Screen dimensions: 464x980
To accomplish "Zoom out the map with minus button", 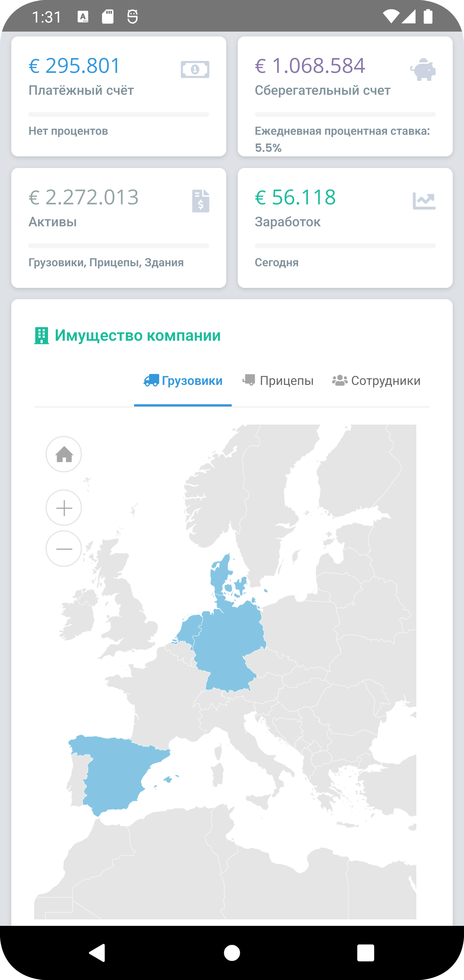I will click(64, 549).
